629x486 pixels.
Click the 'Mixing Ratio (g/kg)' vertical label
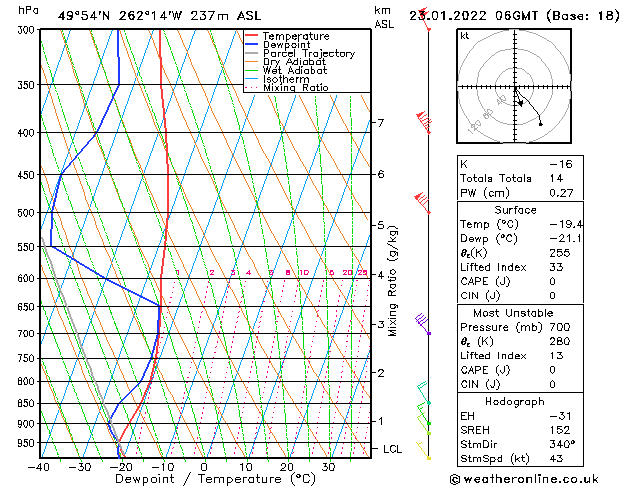393,281
